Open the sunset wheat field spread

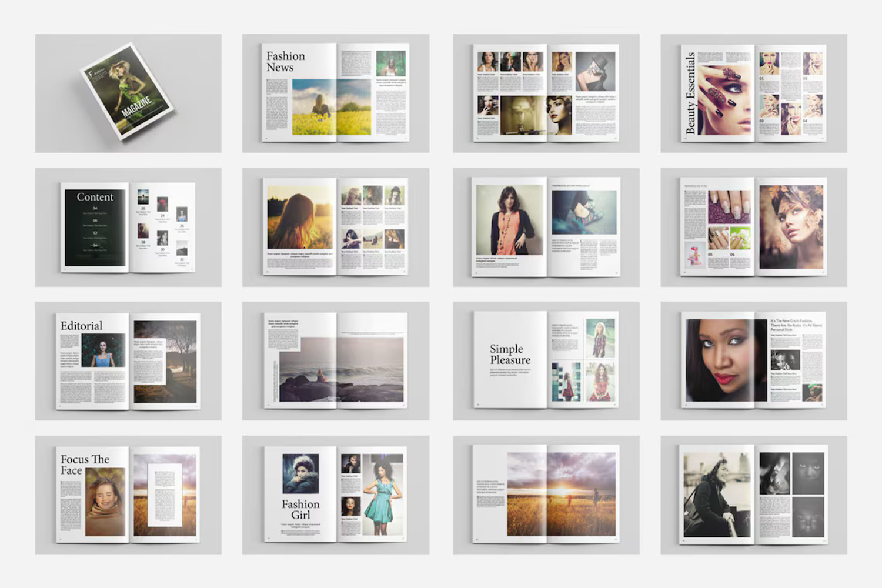pyautogui.click(x=546, y=495)
